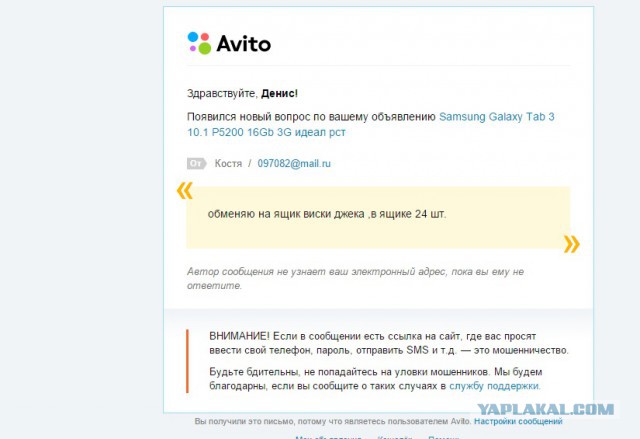The image size is (640, 439).
Task: Click the closing orange quote mark
Action: 571,244
